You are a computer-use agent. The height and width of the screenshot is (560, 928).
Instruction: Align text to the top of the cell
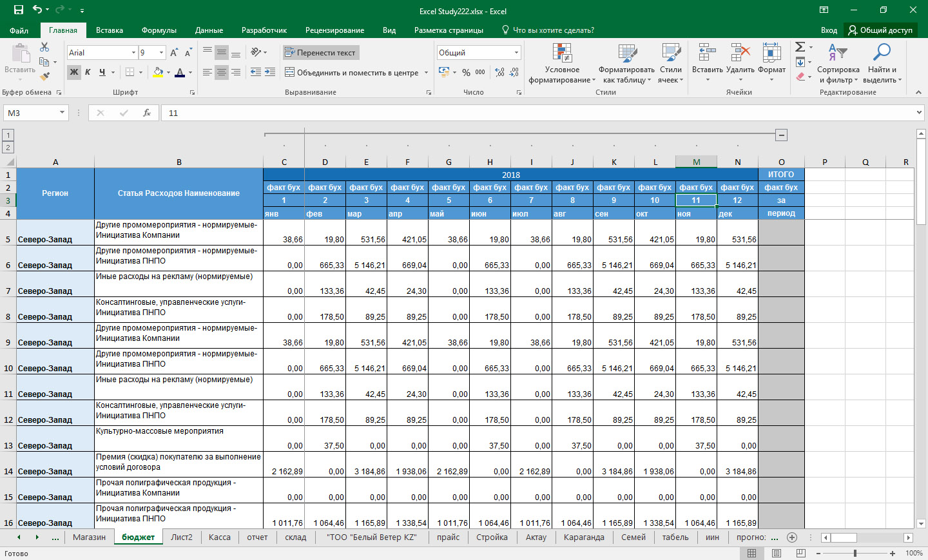click(208, 52)
